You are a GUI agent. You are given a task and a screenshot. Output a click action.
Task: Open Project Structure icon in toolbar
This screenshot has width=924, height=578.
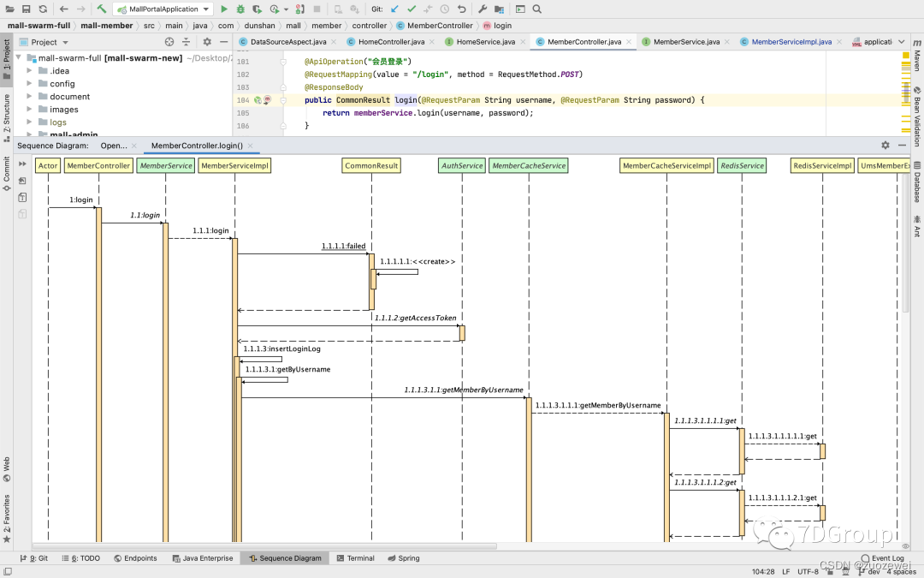tap(499, 9)
